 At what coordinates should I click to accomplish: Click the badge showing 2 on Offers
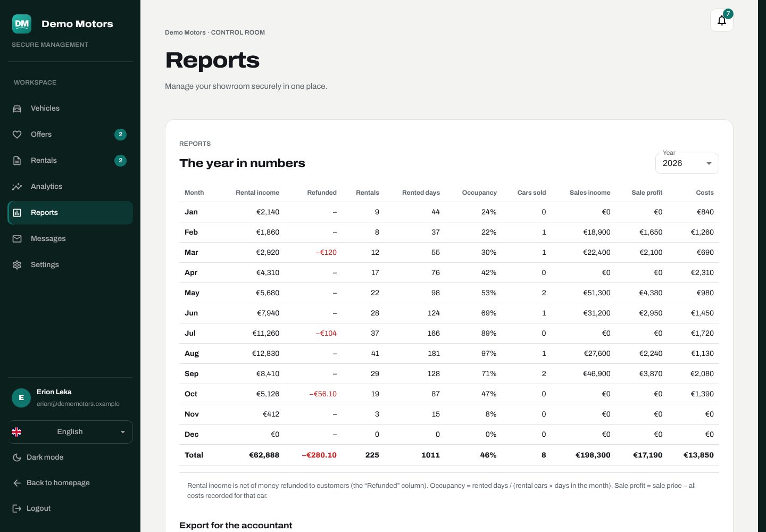121,135
